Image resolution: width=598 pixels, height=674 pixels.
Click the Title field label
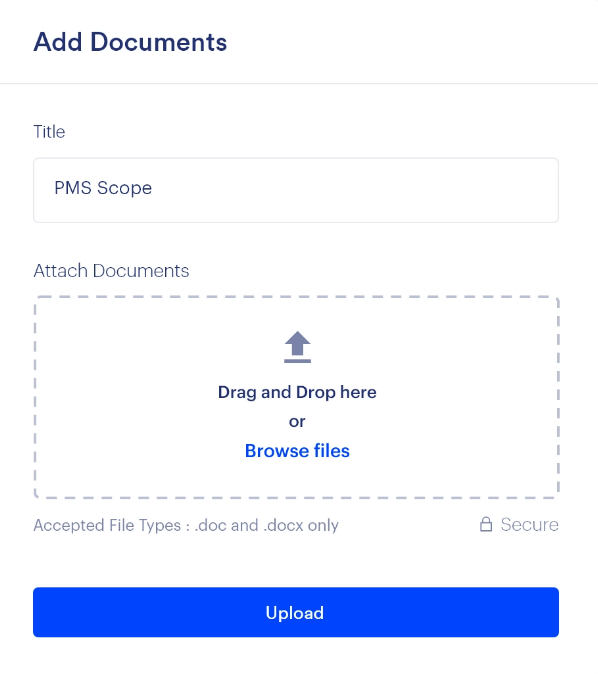pyautogui.click(x=49, y=132)
